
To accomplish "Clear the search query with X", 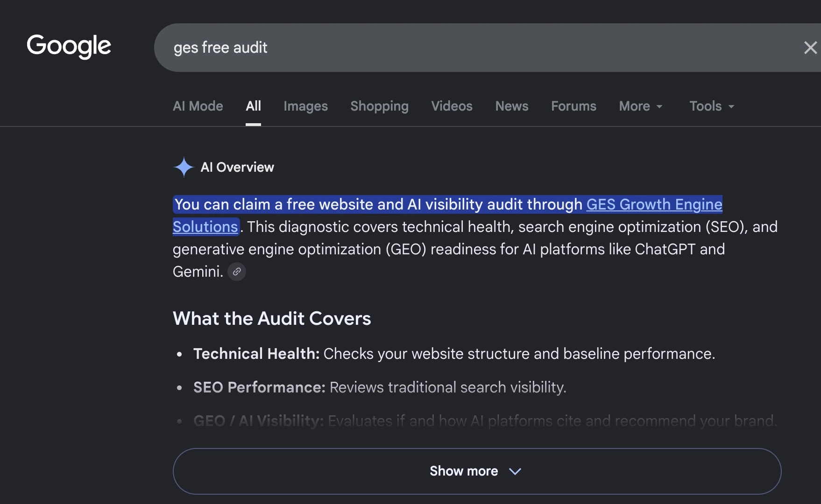I will tap(810, 48).
